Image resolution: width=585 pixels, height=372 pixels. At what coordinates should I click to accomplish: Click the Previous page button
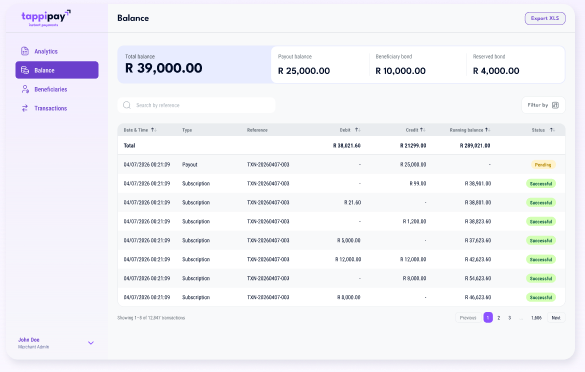(468, 318)
